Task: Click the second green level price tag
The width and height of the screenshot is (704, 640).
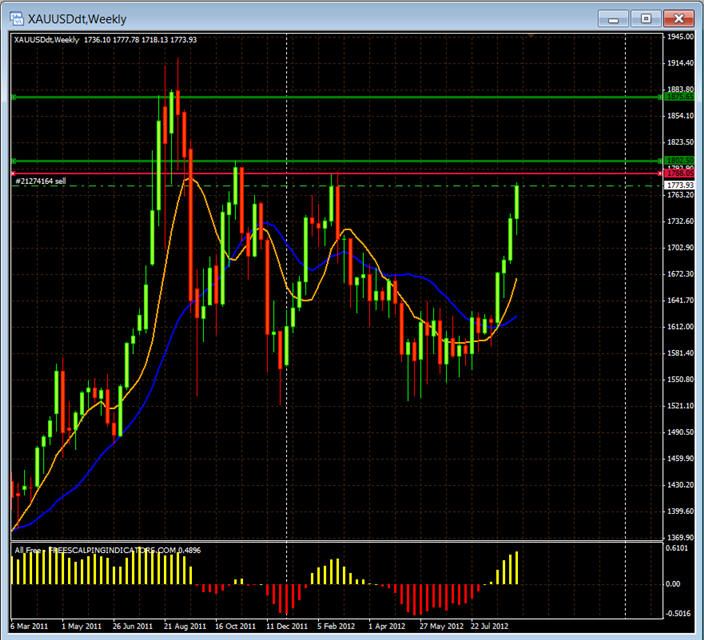Action: 679,160
